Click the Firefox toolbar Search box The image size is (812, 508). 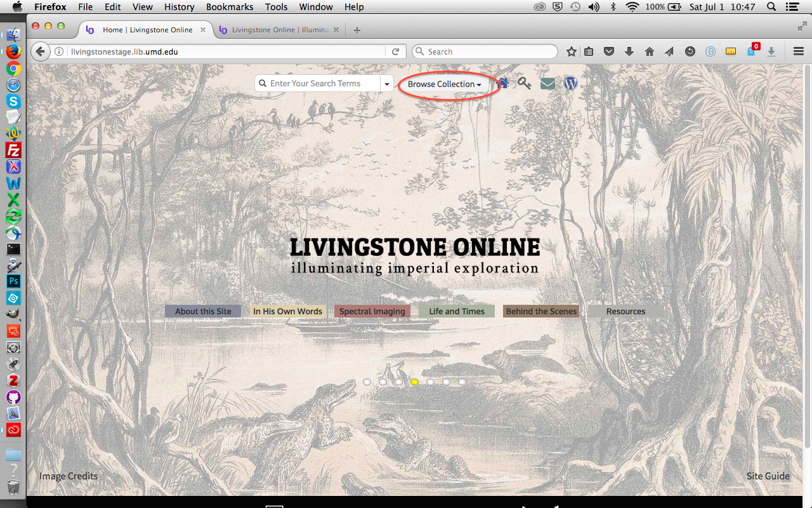pos(485,51)
